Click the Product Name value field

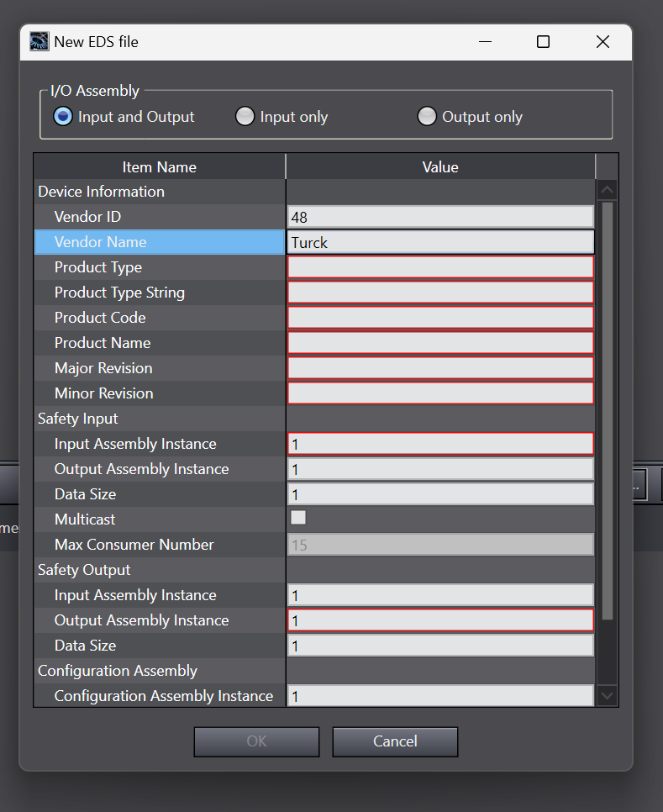tap(440, 343)
